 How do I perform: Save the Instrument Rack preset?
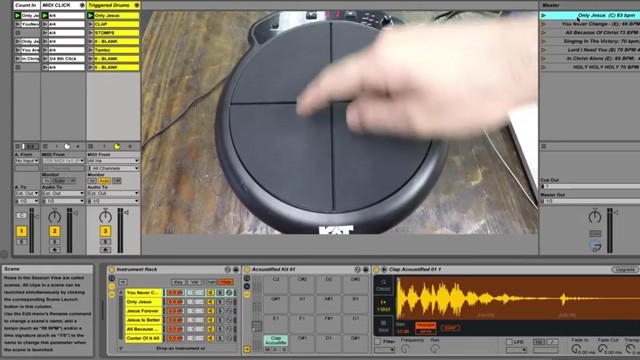pos(236,269)
